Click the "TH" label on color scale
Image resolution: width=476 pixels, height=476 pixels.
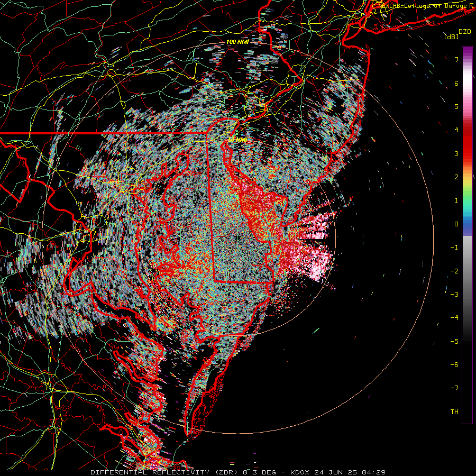coord(454,411)
